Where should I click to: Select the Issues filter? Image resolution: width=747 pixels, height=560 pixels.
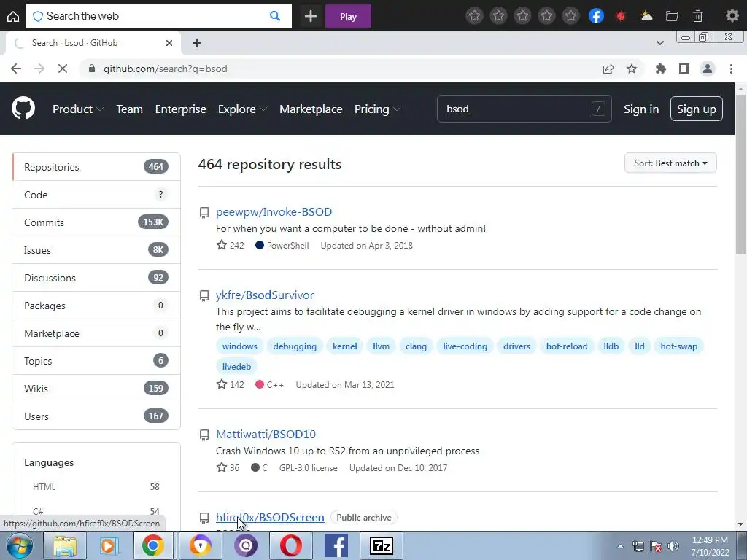point(97,250)
